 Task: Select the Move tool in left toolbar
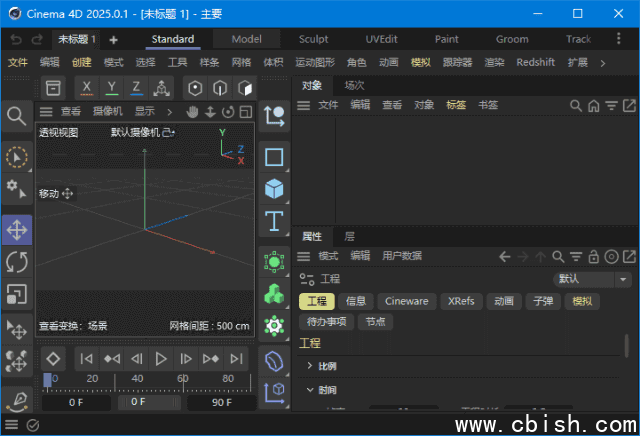(17, 230)
